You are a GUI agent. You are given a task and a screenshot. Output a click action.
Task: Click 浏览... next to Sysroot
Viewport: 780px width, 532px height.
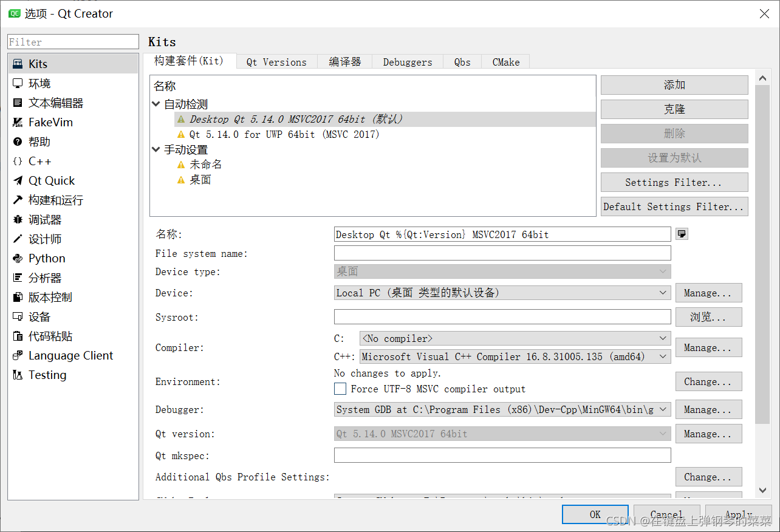pos(709,317)
